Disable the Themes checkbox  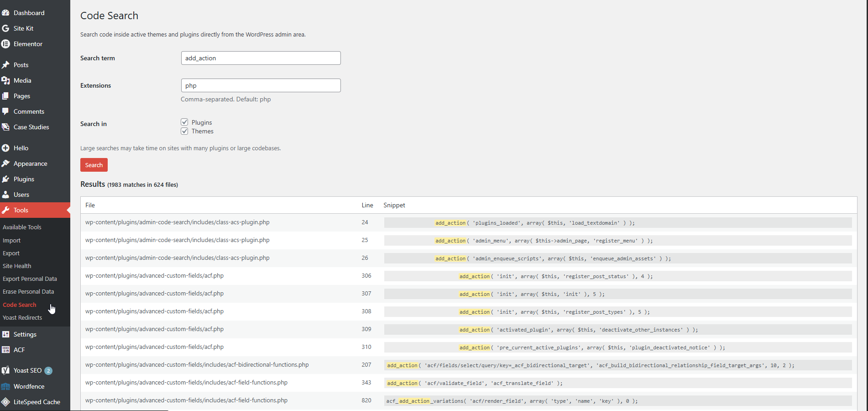[x=184, y=131]
